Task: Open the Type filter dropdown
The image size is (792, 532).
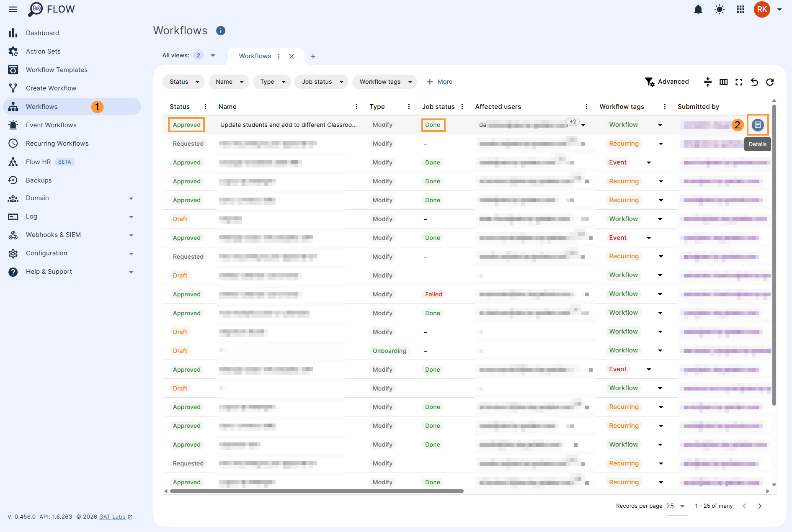Action: click(272, 82)
